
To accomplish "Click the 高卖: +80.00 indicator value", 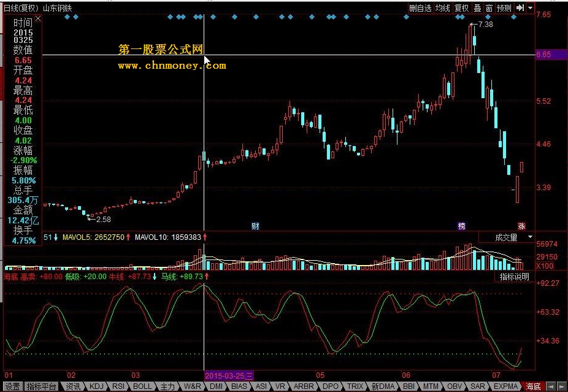I will click(41, 277).
